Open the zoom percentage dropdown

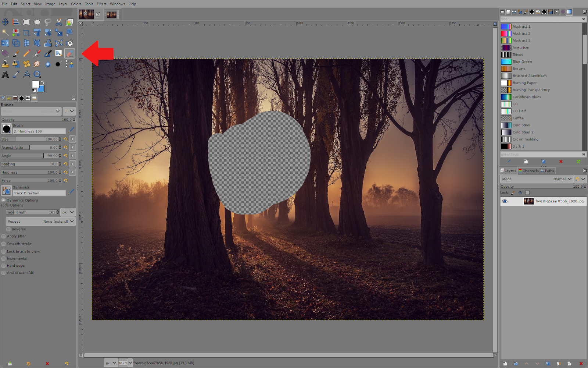[x=130, y=363]
